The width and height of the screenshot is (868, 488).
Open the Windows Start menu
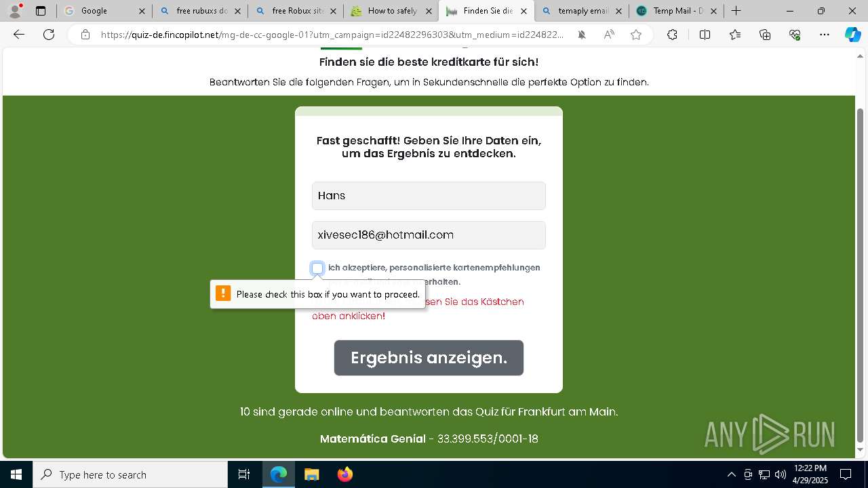(16, 474)
